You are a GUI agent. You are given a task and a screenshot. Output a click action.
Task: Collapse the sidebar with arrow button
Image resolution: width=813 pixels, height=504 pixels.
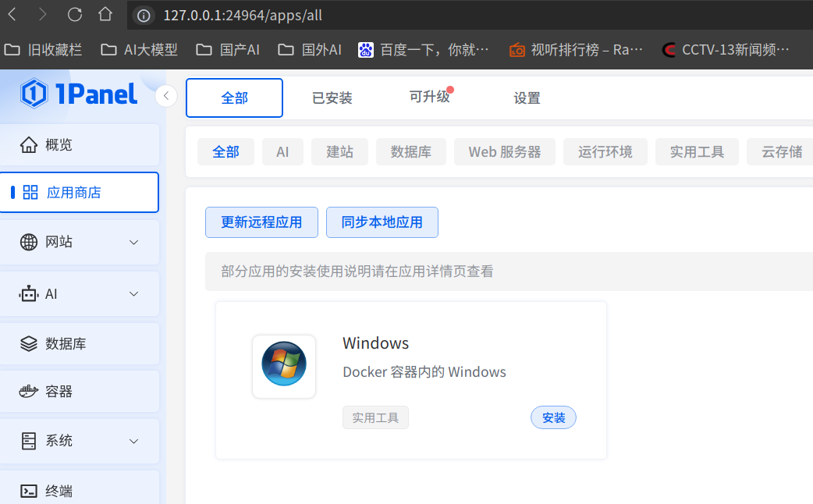pyautogui.click(x=166, y=96)
